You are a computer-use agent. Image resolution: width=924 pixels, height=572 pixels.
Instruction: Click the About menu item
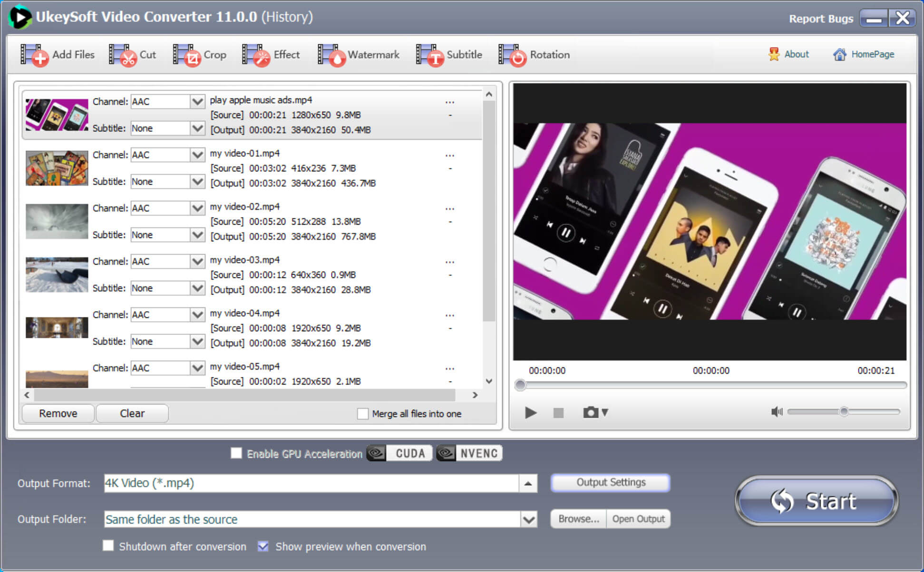[794, 54]
